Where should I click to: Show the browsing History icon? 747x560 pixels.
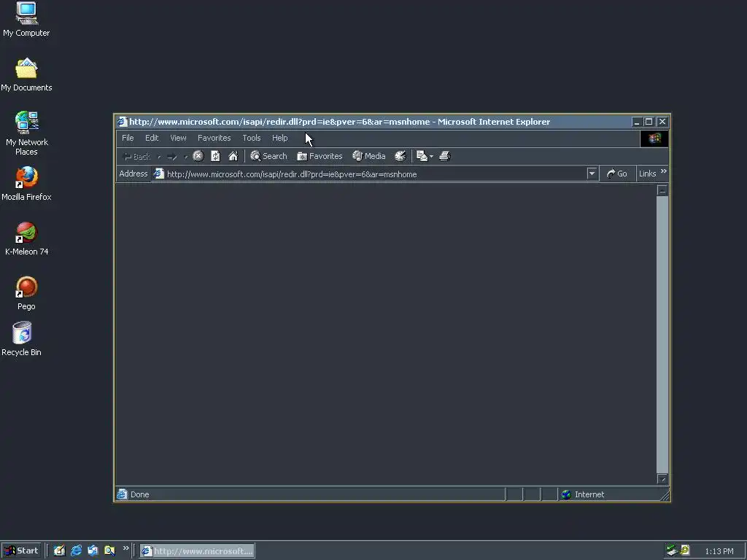pyautogui.click(x=400, y=156)
